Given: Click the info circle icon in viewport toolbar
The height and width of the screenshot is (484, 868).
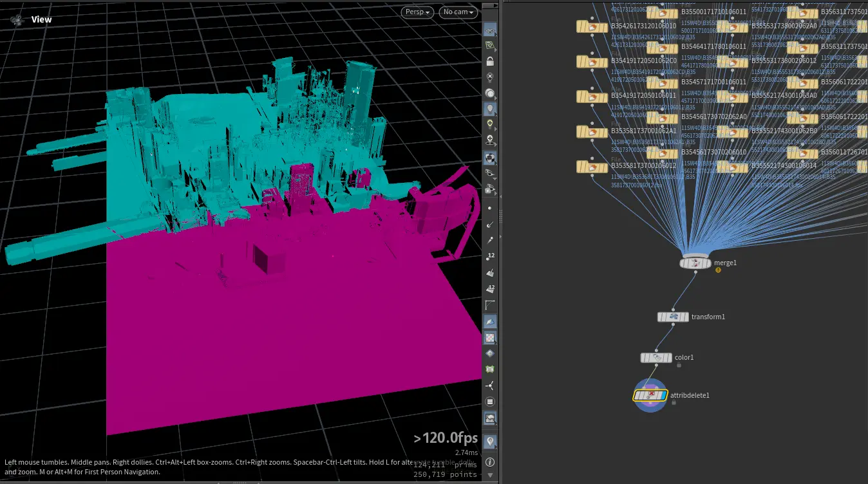Looking at the screenshot, I should pos(490,462).
